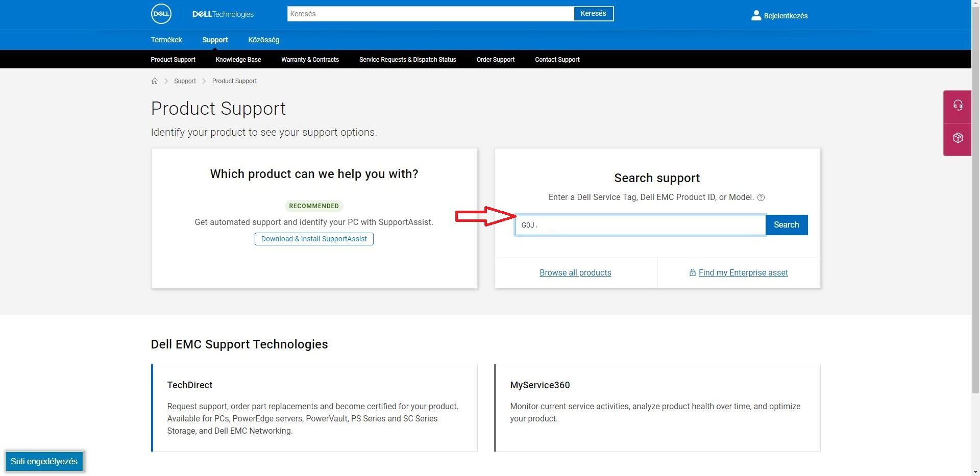Viewport: 980px width, 476px height.
Task: Click the Service Tag input field
Action: pyautogui.click(x=640, y=225)
